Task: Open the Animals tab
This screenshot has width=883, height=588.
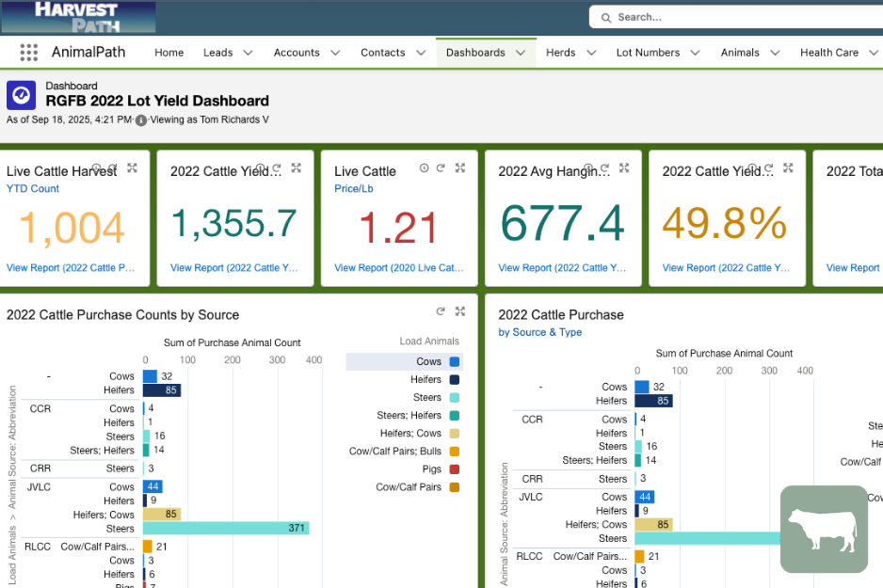Action: tap(740, 53)
